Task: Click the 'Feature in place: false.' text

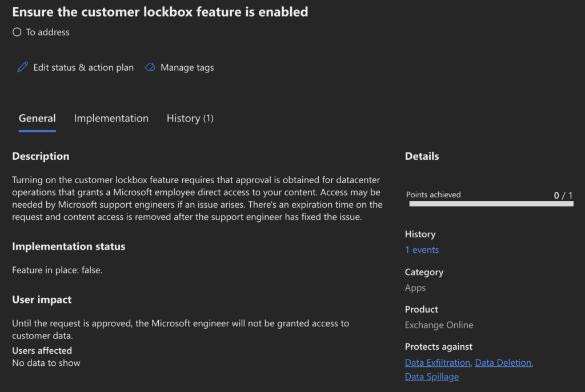Action: pyautogui.click(x=57, y=270)
